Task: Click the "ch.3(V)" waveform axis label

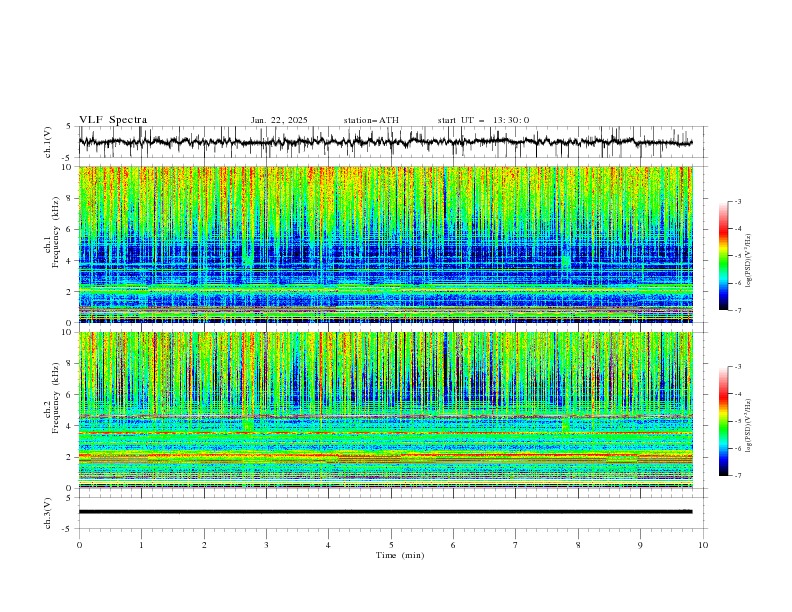Action: click(x=48, y=513)
